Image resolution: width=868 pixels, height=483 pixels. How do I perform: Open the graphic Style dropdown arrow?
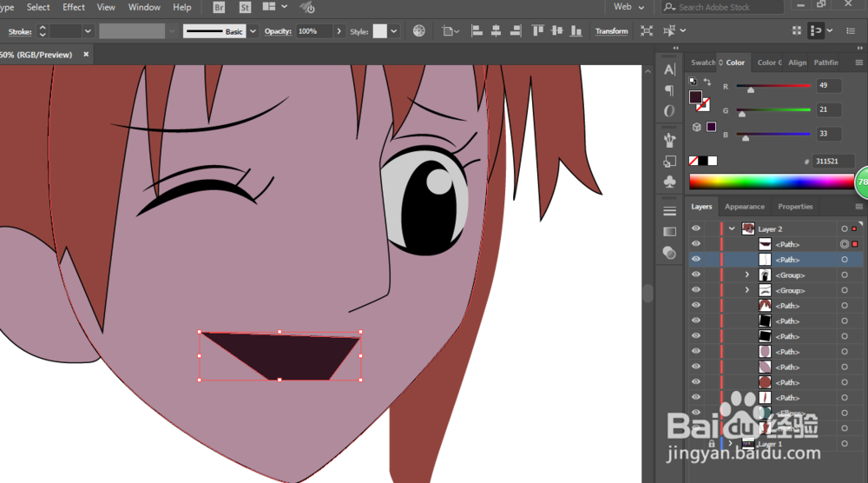pyautogui.click(x=393, y=31)
